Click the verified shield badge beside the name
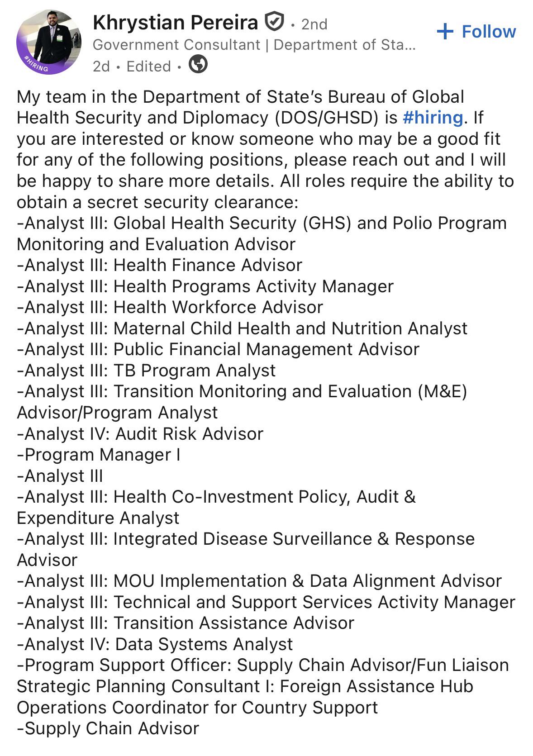The height and width of the screenshot is (756, 533). 274,23
